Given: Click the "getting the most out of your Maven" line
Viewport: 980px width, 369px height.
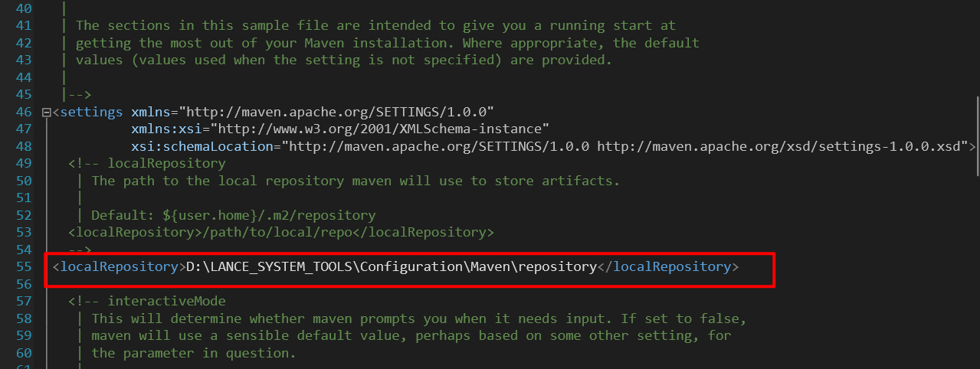Looking at the screenshot, I should click(x=387, y=43).
